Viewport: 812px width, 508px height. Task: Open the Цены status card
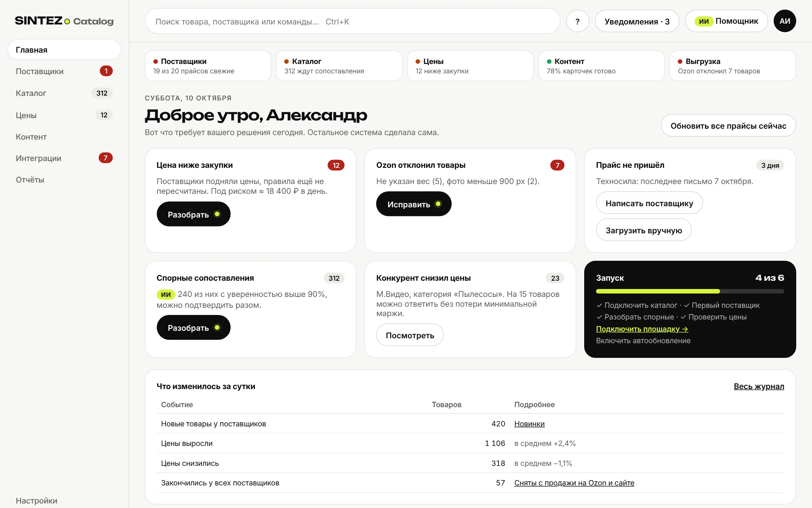click(x=470, y=66)
